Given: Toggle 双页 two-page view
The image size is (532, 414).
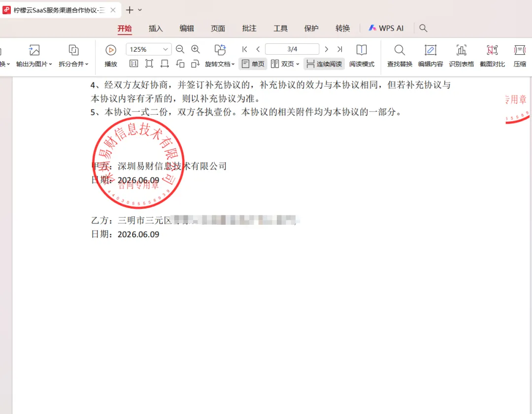Looking at the screenshot, I should 282,64.
